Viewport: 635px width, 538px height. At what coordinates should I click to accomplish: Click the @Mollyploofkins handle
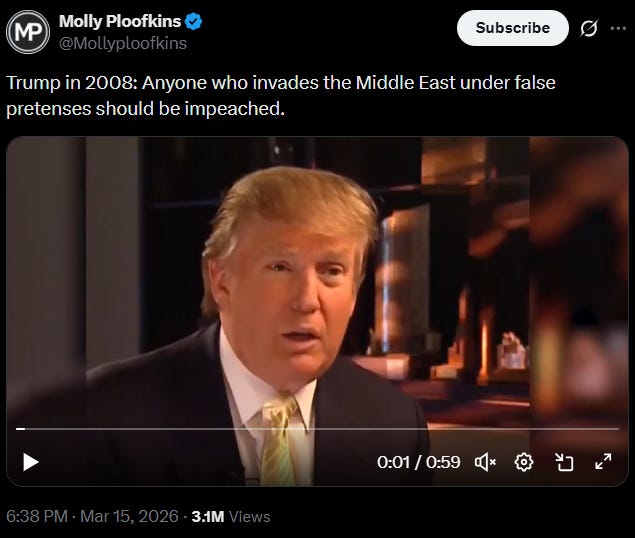[x=123, y=43]
